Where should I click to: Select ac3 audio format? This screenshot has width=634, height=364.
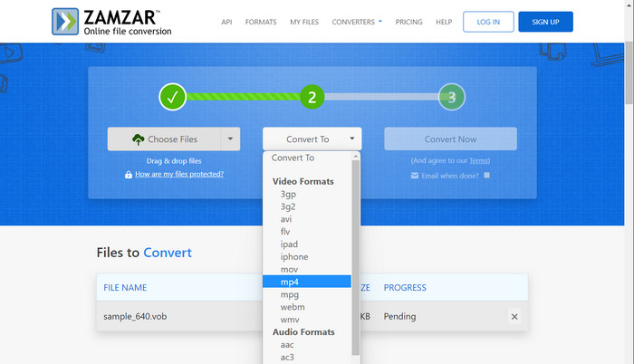point(287,357)
